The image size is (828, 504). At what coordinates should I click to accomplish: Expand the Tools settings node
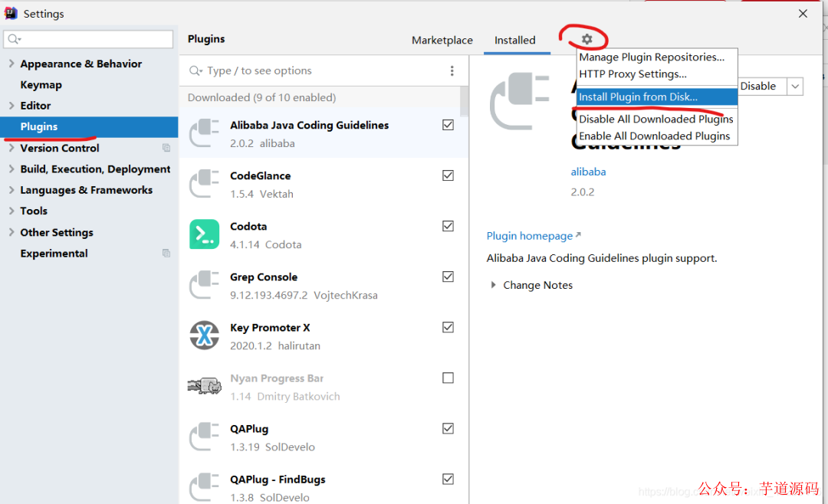(x=11, y=211)
